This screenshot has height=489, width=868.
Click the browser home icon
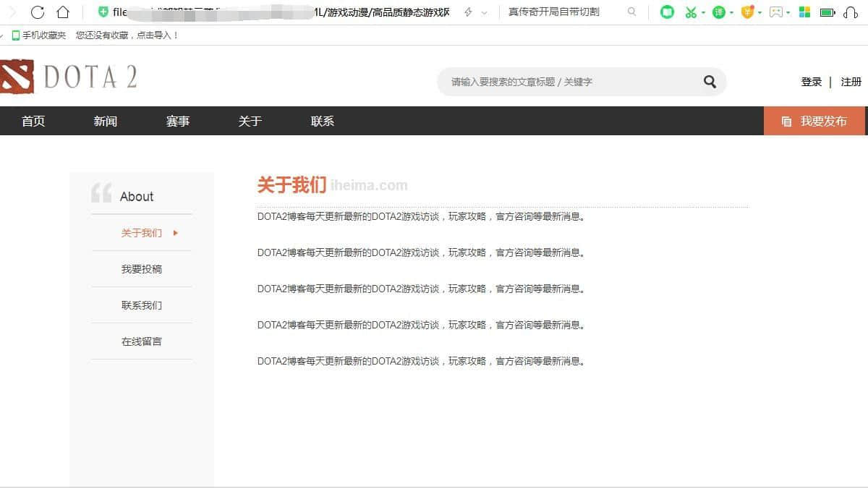click(63, 12)
